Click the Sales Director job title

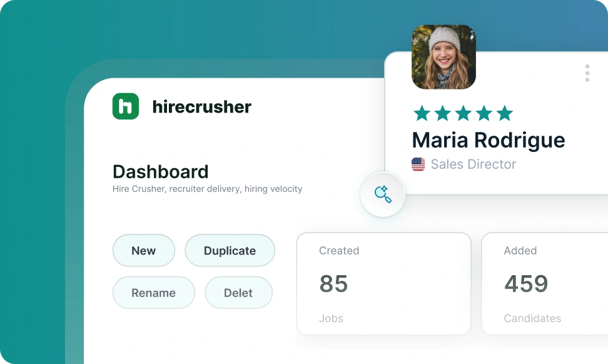click(473, 164)
